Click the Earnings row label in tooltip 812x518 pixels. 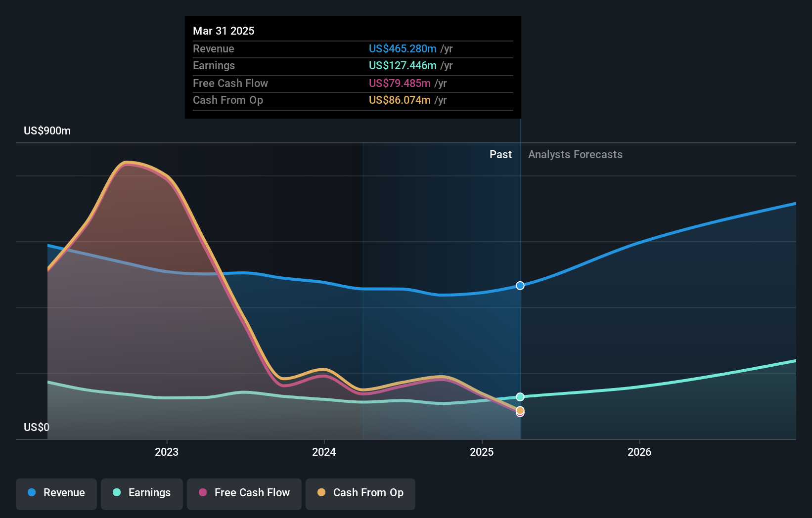tap(214, 65)
